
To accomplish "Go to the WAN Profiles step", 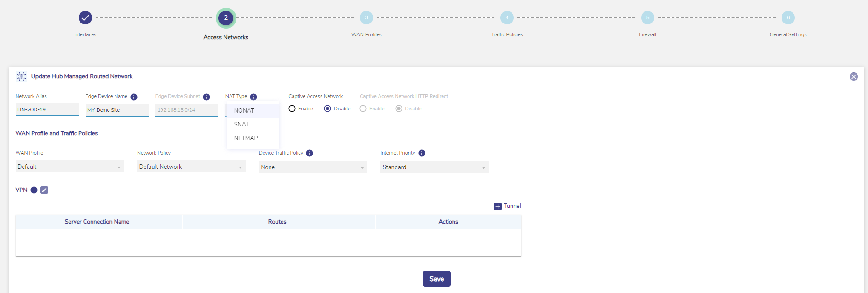I will click(x=366, y=18).
